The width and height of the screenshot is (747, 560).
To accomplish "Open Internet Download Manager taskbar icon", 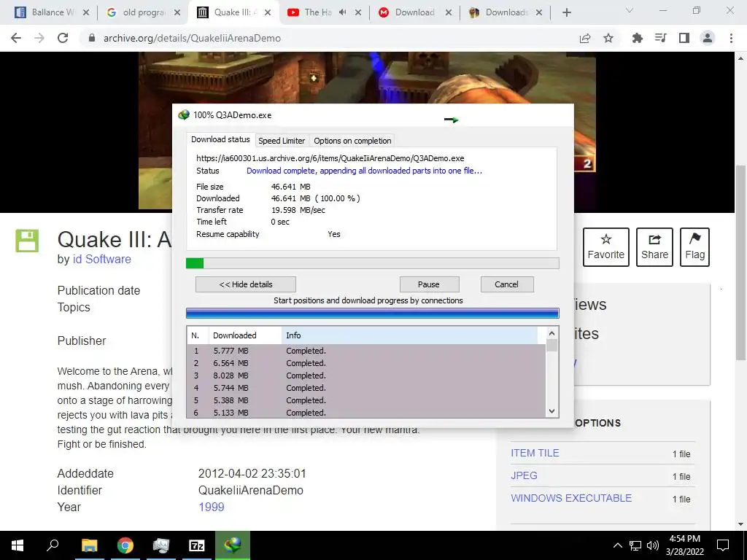I will (x=233, y=545).
